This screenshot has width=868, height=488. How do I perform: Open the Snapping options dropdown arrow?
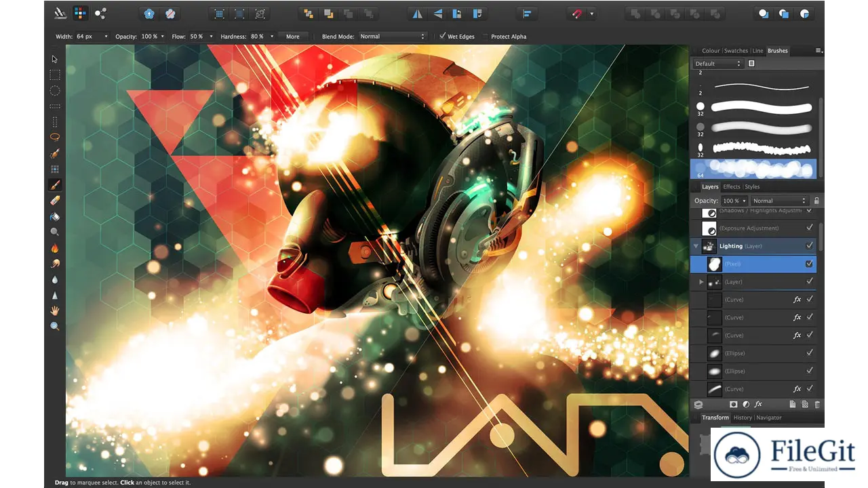click(591, 13)
